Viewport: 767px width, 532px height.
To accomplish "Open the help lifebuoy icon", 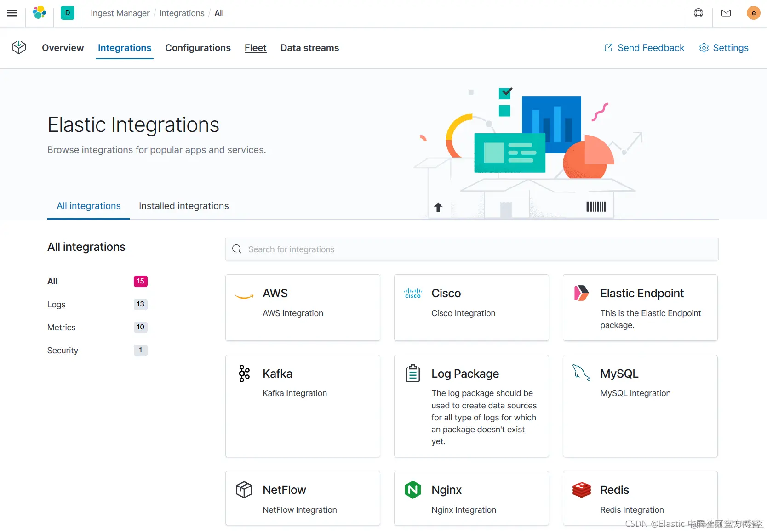I will [698, 13].
